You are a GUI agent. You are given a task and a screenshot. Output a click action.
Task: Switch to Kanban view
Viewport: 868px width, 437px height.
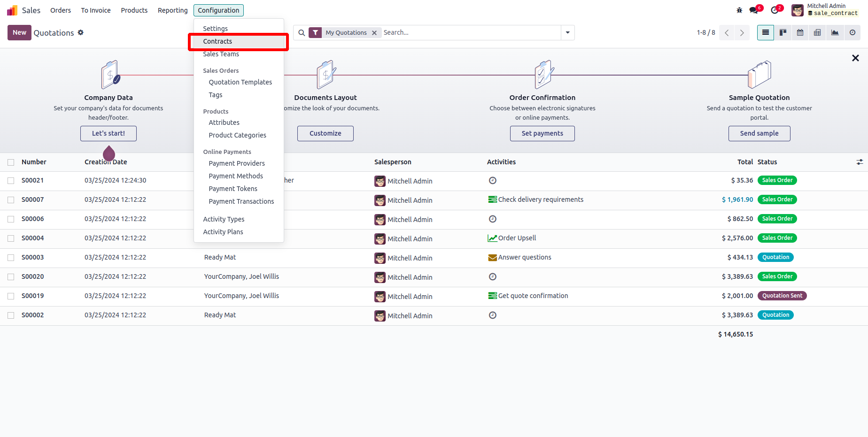tap(783, 32)
